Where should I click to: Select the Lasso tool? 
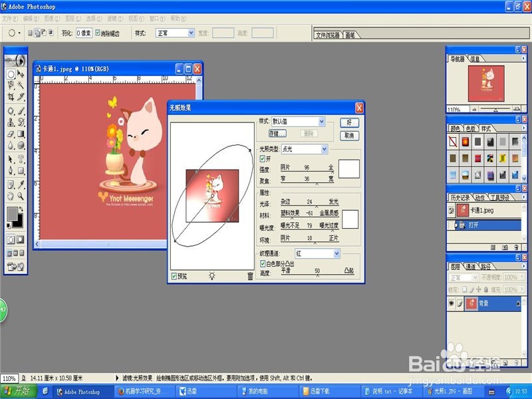coord(11,85)
